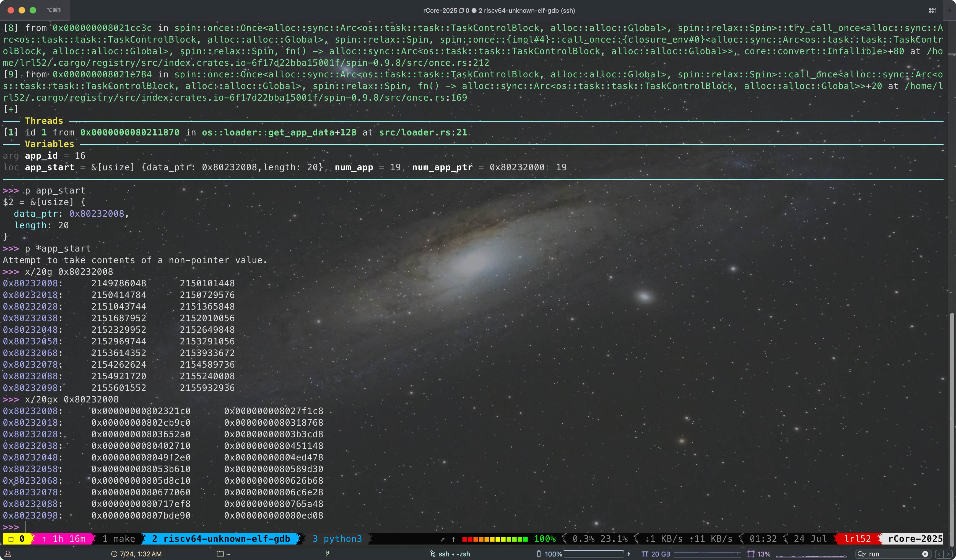Clear the 'run' search field
Image resolution: width=956 pixels, height=560 pixels.
click(925, 554)
